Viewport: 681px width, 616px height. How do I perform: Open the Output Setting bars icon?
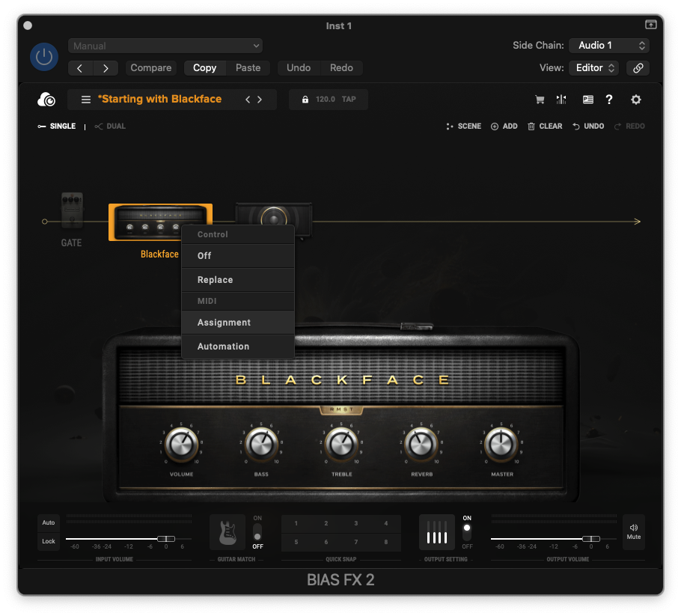click(x=437, y=533)
